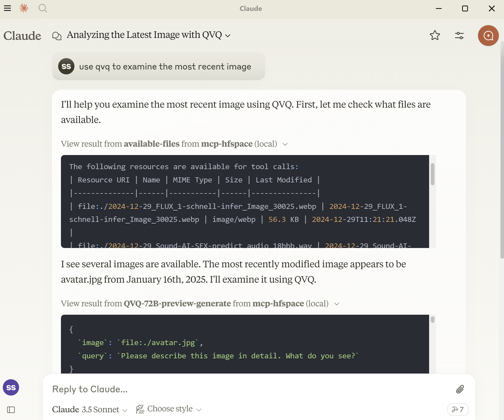The height and width of the screenshot is (420, 504).
Task: Attach a file with paperclip icon
Action: point(460,389)
